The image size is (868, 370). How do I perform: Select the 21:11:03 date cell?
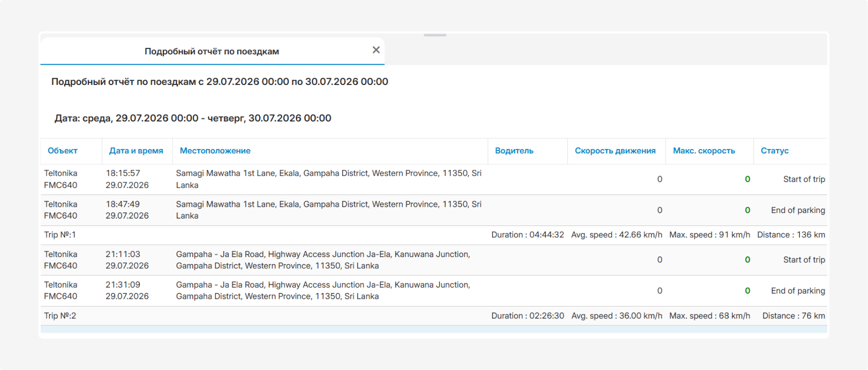[x=127, y=260]
